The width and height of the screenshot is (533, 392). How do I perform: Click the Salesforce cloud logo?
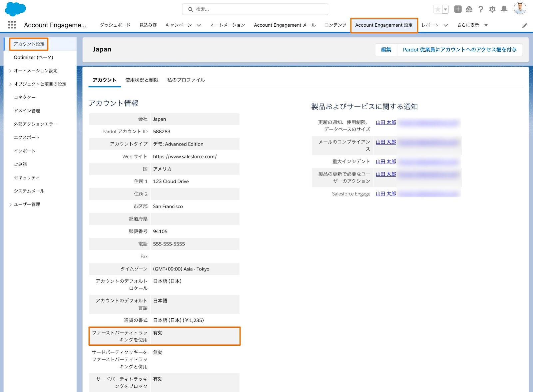(15, 9)
